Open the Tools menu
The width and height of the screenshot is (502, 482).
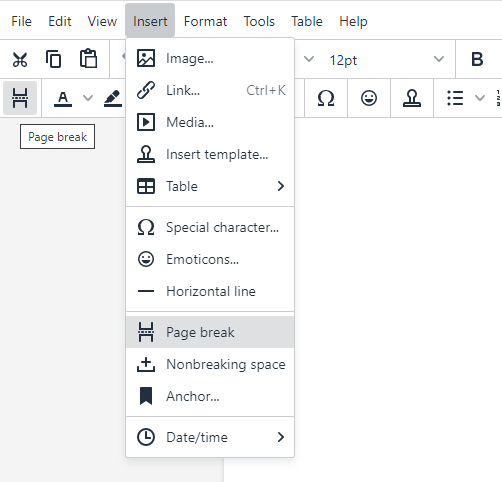tap(259, 21)
